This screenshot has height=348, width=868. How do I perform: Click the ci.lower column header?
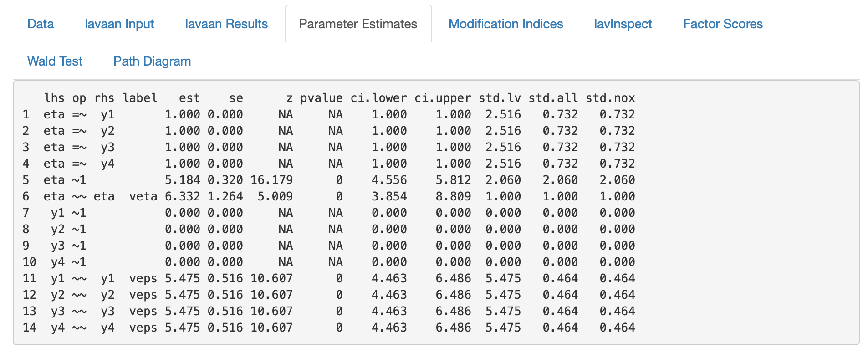tap(378, 97)
